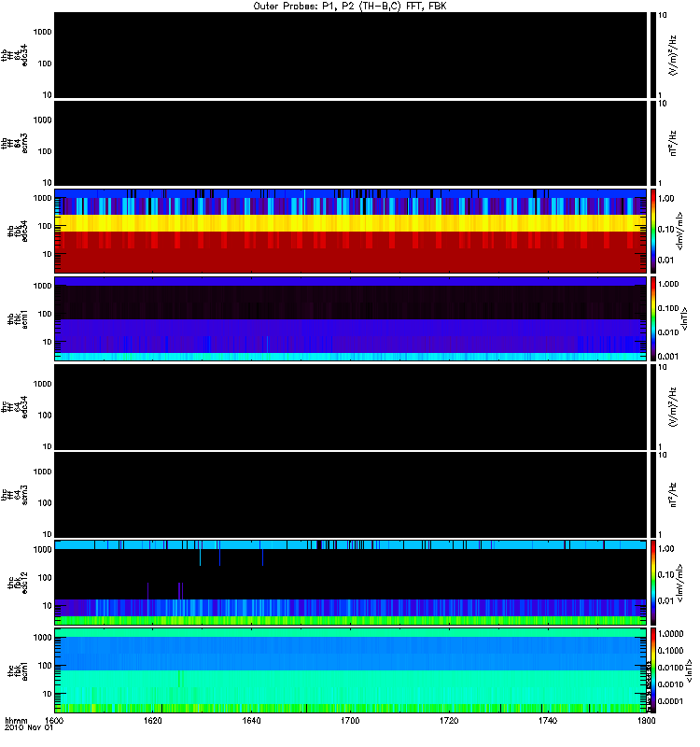The width and height of the screenshot is (700, 747).
Task: Click the empty thb fff 64 scm3 spectrogram panel
Action: click(x=350, y=143)
